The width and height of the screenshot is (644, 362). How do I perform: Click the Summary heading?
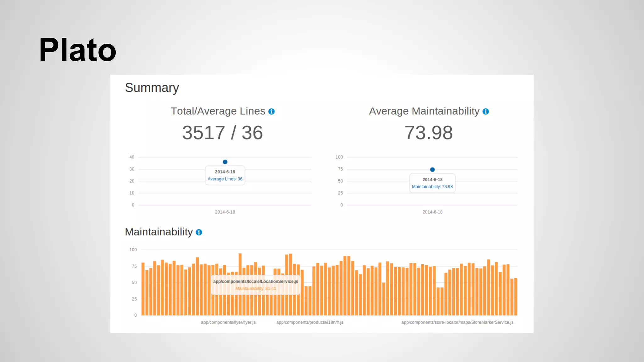(152, 88)
